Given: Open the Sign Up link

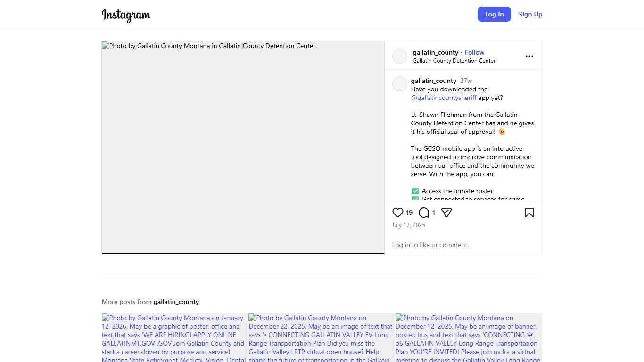Looking at the screenshot, I should tap(530, 14).
